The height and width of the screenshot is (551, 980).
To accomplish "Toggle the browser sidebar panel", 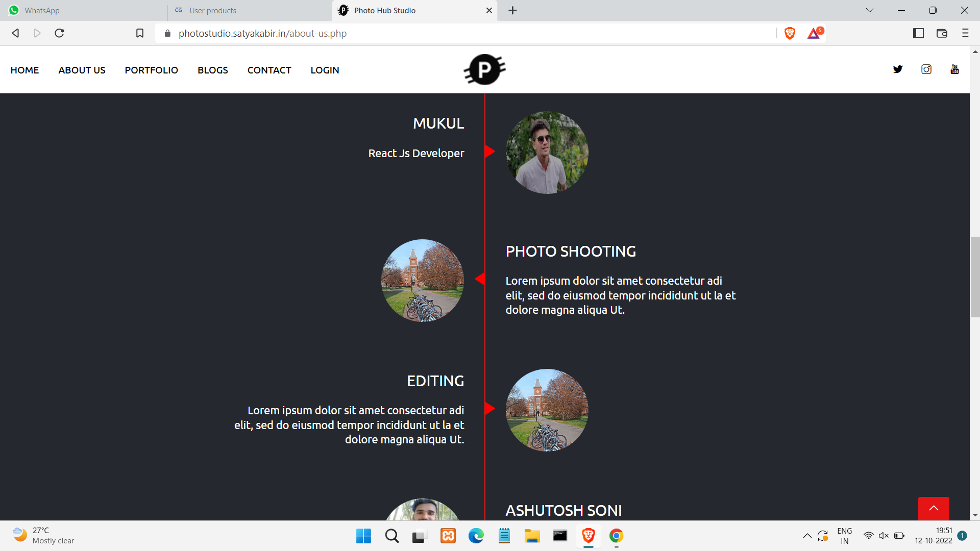I will pos(918,33).
